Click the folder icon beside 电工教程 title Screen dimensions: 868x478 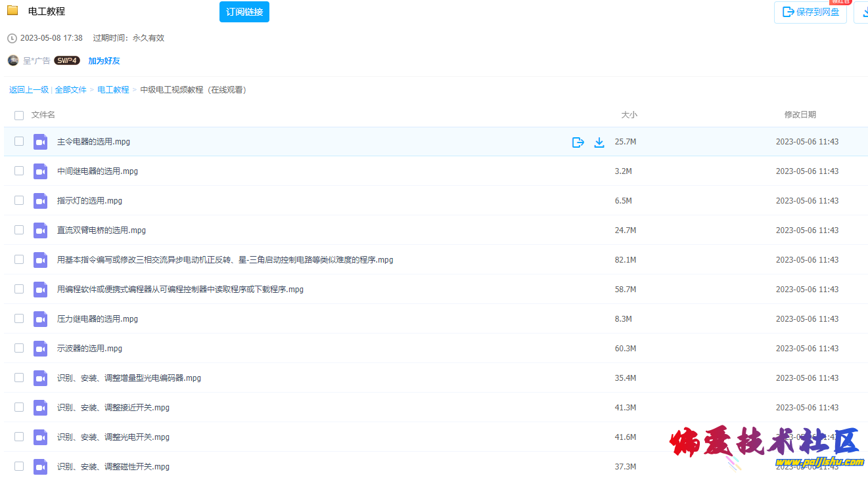pos(11,11)
